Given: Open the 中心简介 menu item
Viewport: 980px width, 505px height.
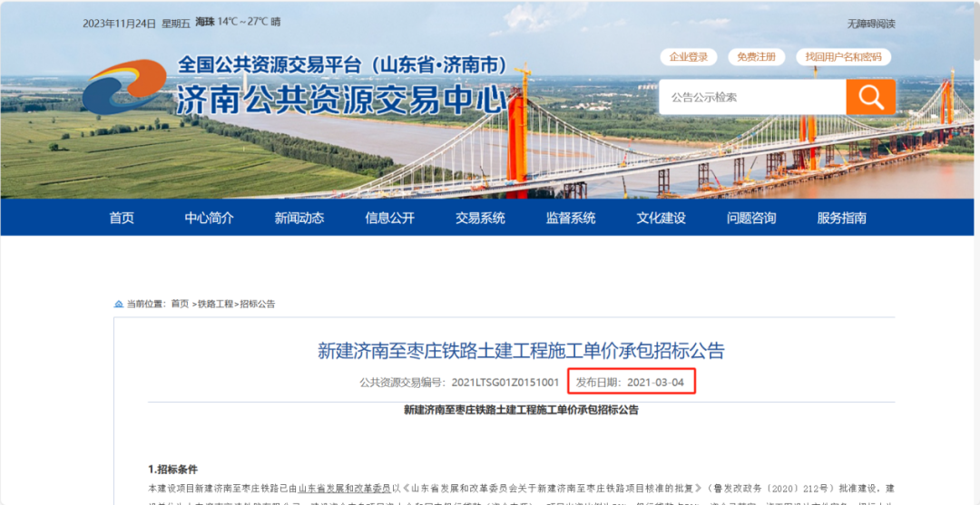Looking at the screenshot, I should coord(210,218).
